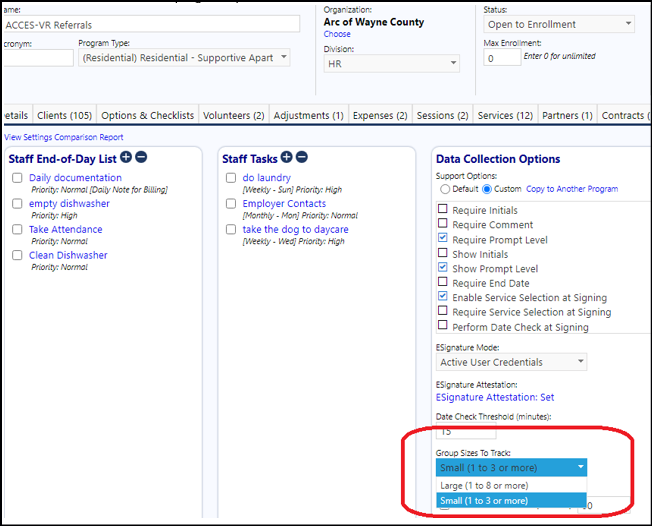
Task: Click the Acronym input field
Action: pyautogui.click(x=38, y=58)
